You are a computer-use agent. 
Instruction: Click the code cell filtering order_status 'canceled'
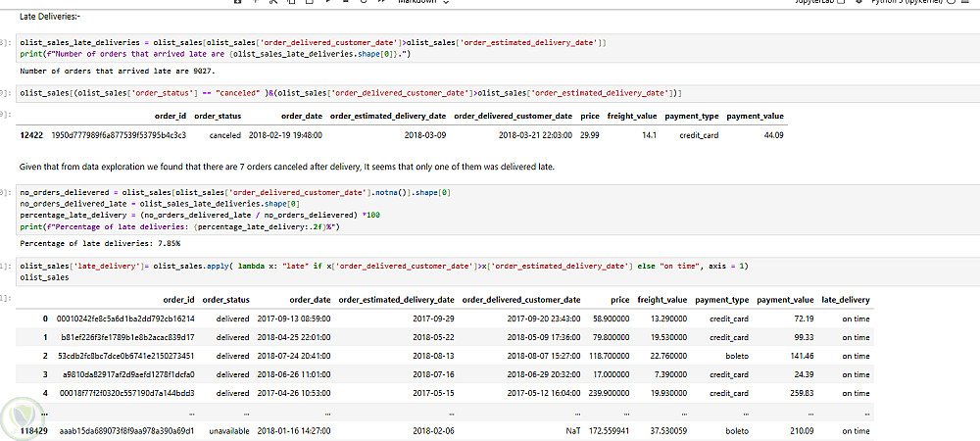[x=497, y=93]
